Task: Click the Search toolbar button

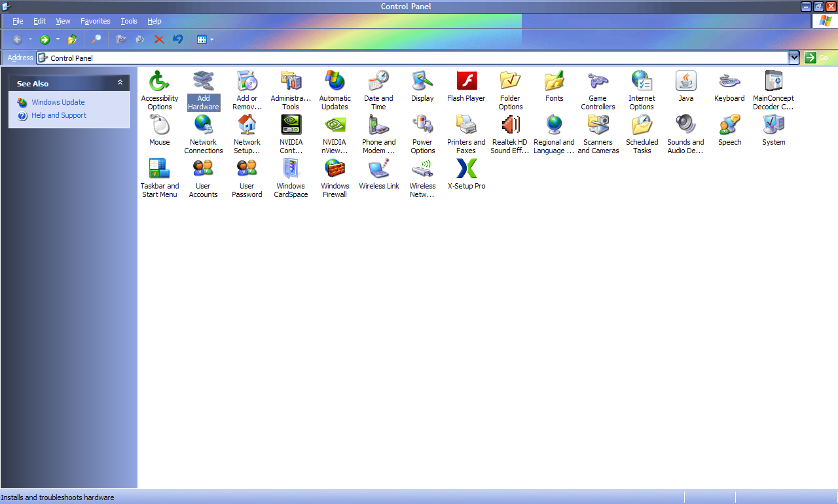Action: (96, 39)
